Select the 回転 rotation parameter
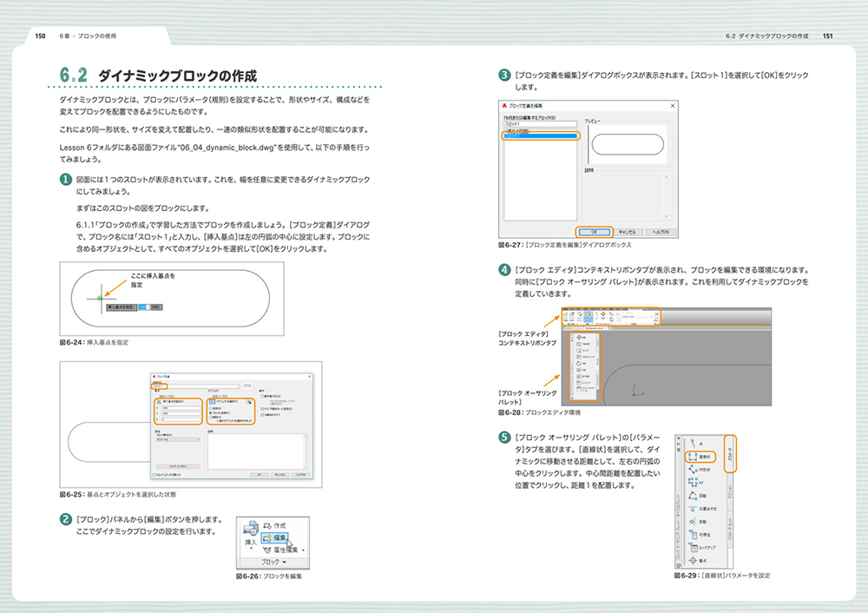This screenshot has height=613, width=868. pos(698,496)
